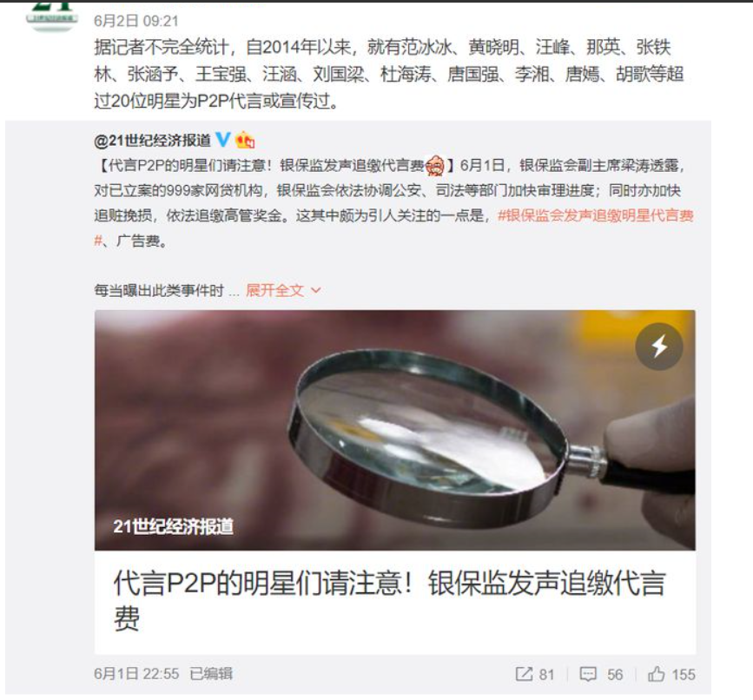Open the article title 代言P2P的明星们请注意
This screenshot has width=753, height=700.
(x=389, y=600)
